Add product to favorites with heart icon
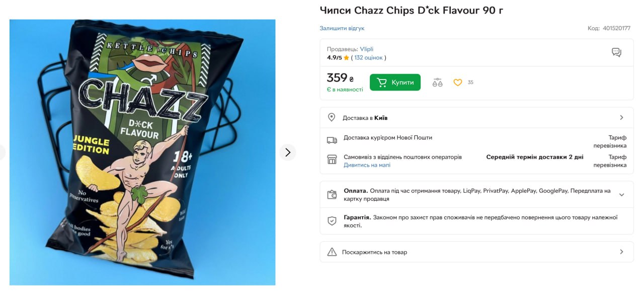 tap(457, 83)
